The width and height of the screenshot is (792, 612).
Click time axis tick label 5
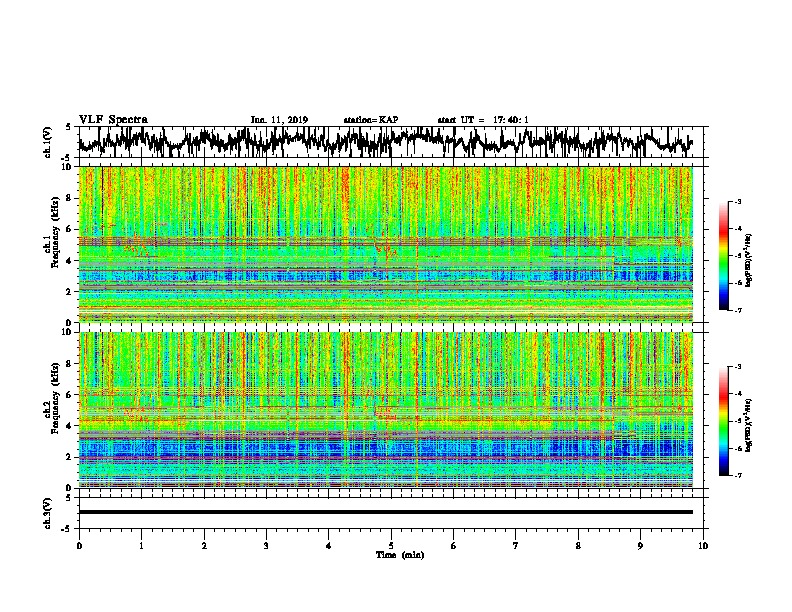tap(391, 546)
